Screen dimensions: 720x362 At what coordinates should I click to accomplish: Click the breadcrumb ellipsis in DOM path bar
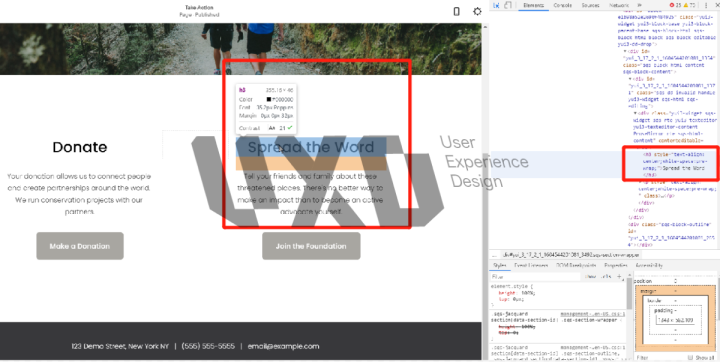494,255
